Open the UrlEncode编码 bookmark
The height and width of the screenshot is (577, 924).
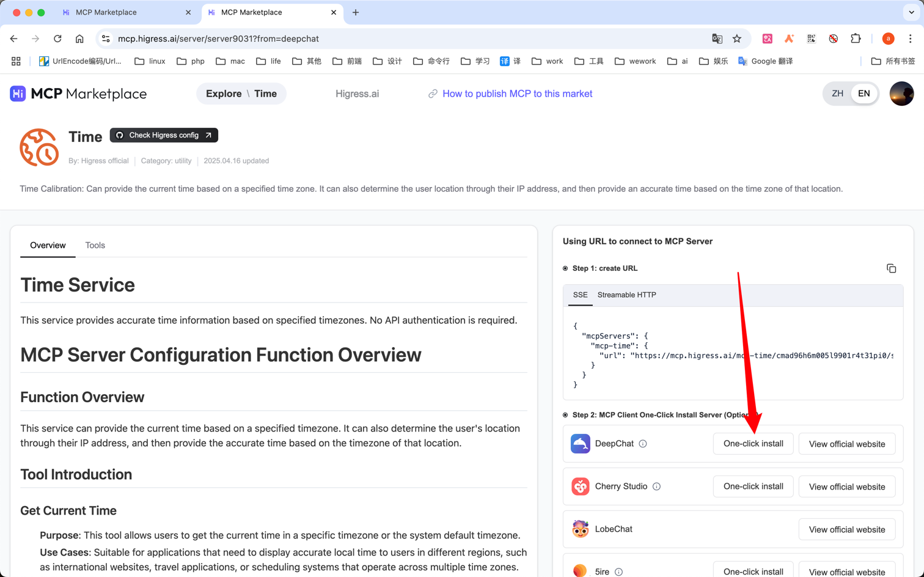[80, 61]
